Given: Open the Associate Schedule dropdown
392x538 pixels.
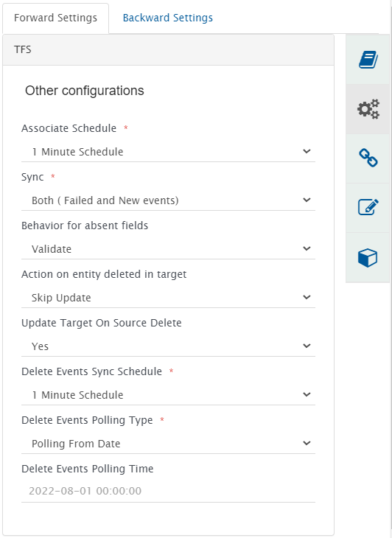Looking at the screenshot, I should pos(168,152).
